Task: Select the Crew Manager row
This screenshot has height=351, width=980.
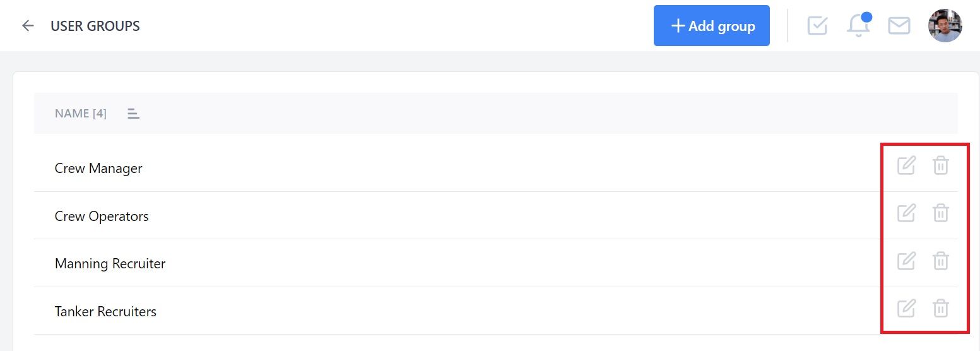Action: coord(495,168)
